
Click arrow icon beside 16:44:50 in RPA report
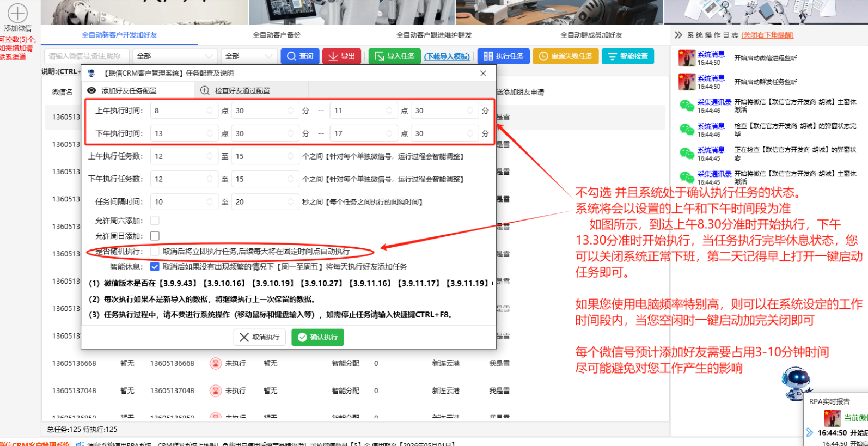[810, 433]
